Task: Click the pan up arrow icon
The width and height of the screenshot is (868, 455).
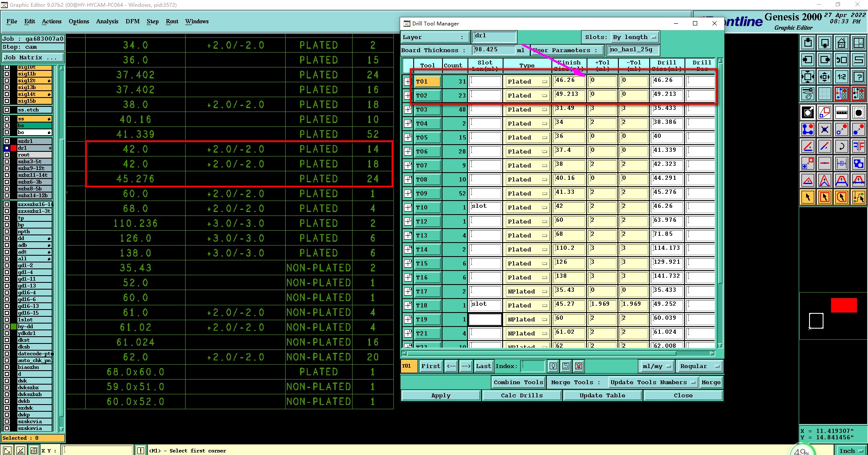Action: click(808, 43)
